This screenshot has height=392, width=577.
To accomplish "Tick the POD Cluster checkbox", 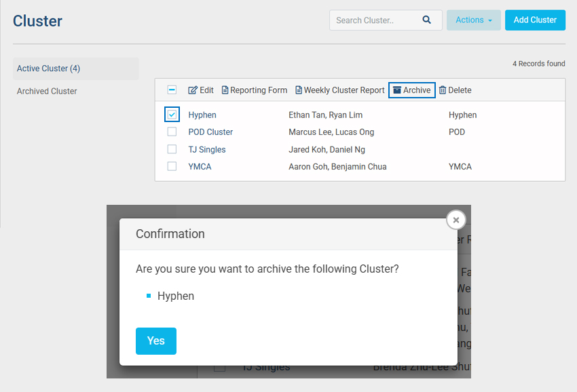I will tap(172, 132).
